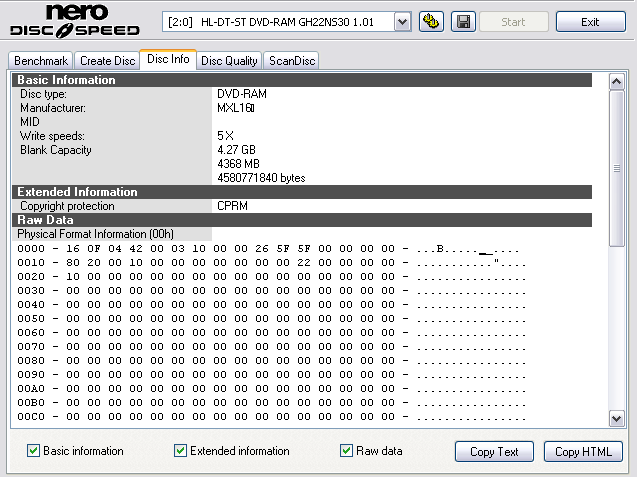Toggle the Basic information checkbox
Image resolution: width=637 pixels, height=477 pixels.
coord(34,451)
